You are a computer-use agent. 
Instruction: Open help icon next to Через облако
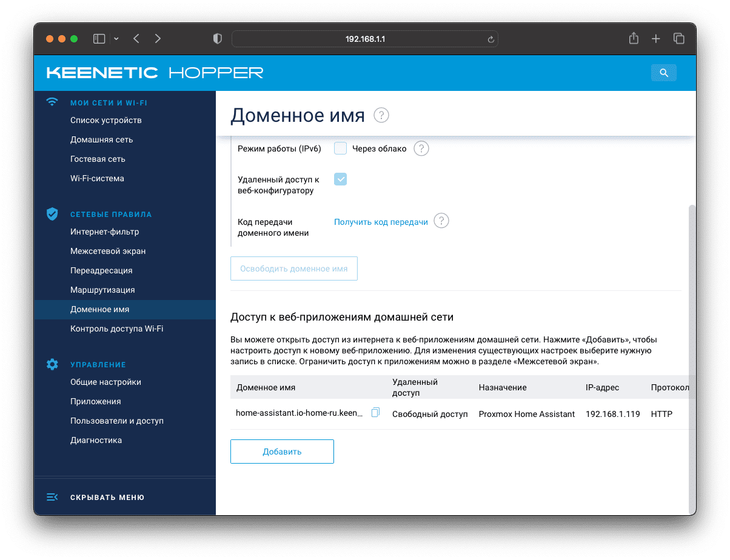[421, 148]
